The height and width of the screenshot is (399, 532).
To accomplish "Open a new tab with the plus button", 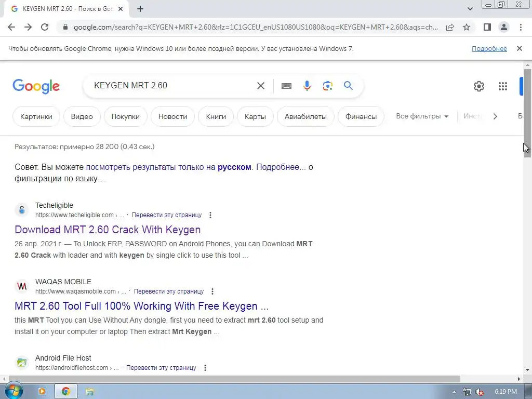I will coord(140,9).
